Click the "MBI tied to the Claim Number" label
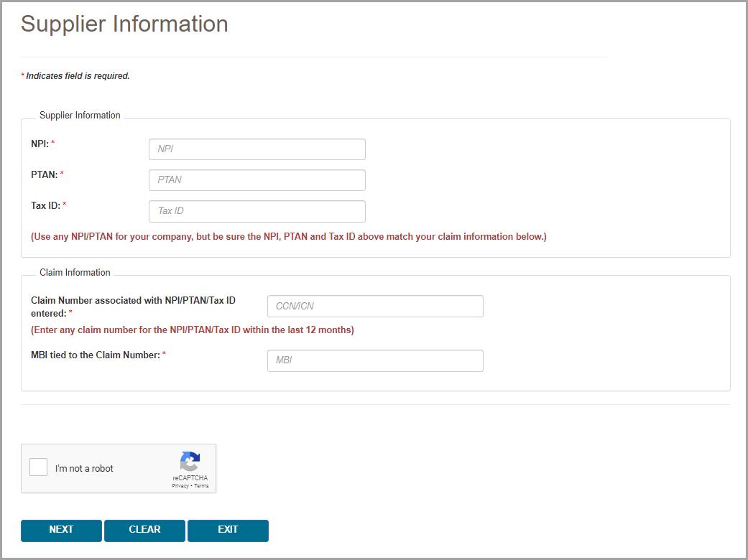 (x=95, y=355)
